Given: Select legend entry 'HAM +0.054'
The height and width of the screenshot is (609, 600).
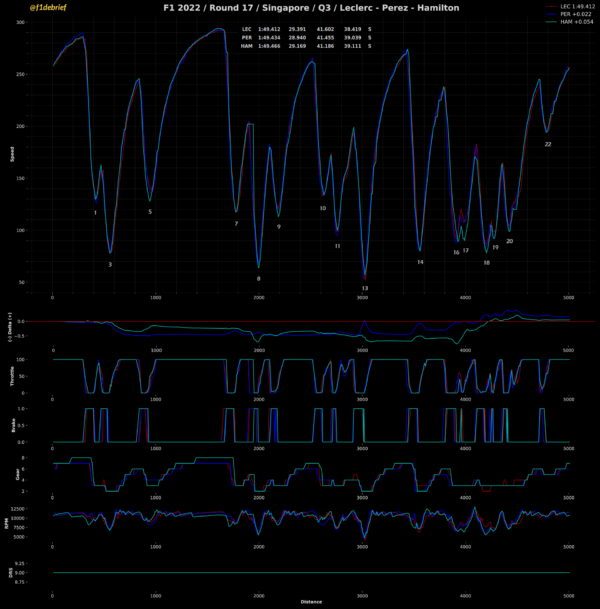Looking at the screenshot, I should (x=576, y=22).
